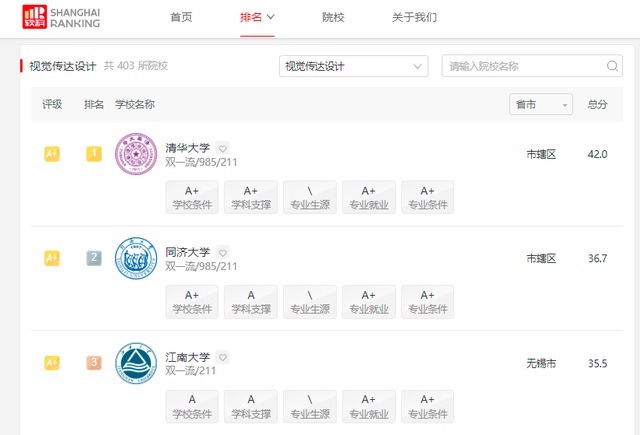Click the 共 403 所院校 count text

(136, 66)
